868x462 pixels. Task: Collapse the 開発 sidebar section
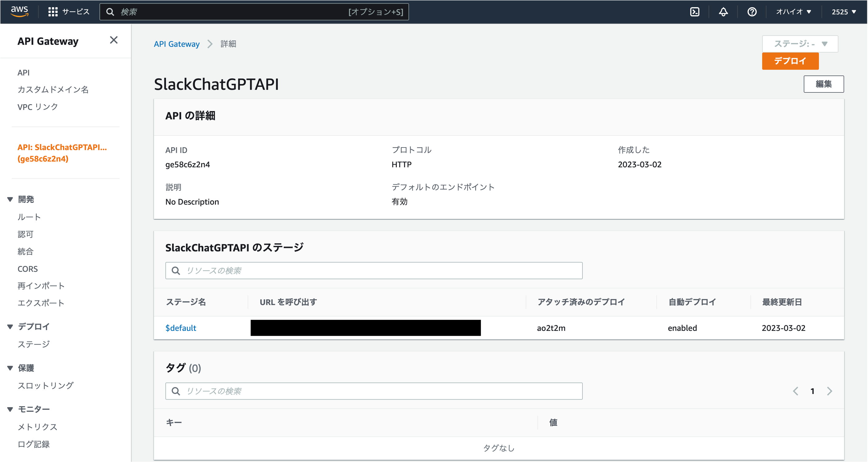(x=11, y=199)
